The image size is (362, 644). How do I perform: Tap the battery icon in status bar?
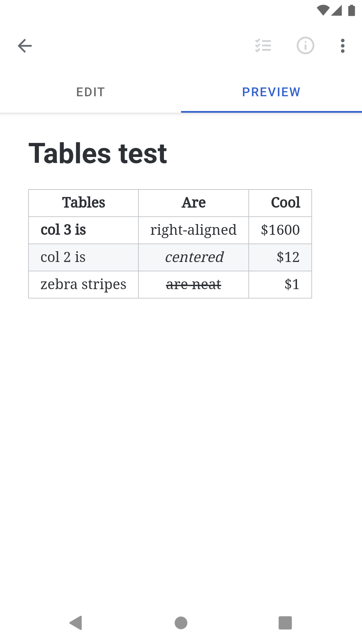click(352, 10)
